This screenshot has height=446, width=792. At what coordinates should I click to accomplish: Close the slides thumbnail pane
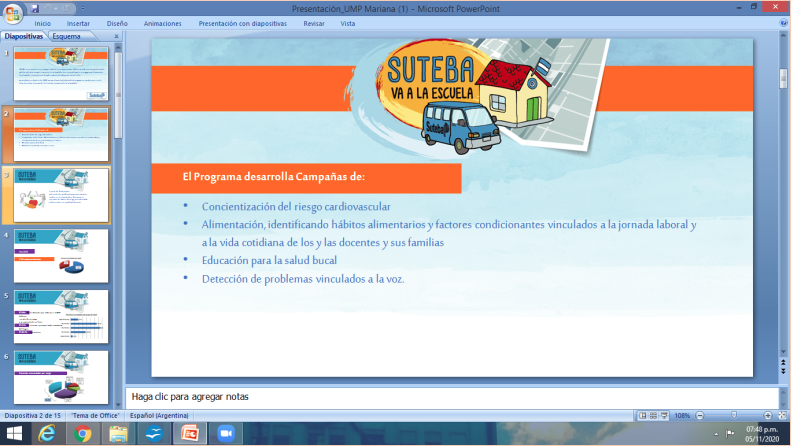tap(116, 36)
